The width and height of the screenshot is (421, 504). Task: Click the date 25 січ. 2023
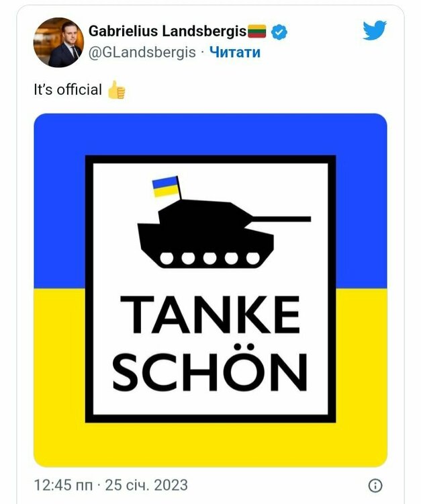coord(146,485)
